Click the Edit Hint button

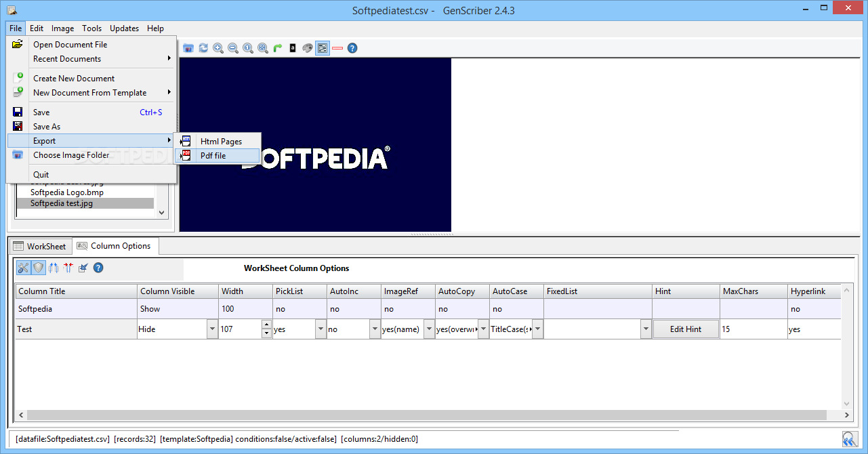tap(686, 329)
